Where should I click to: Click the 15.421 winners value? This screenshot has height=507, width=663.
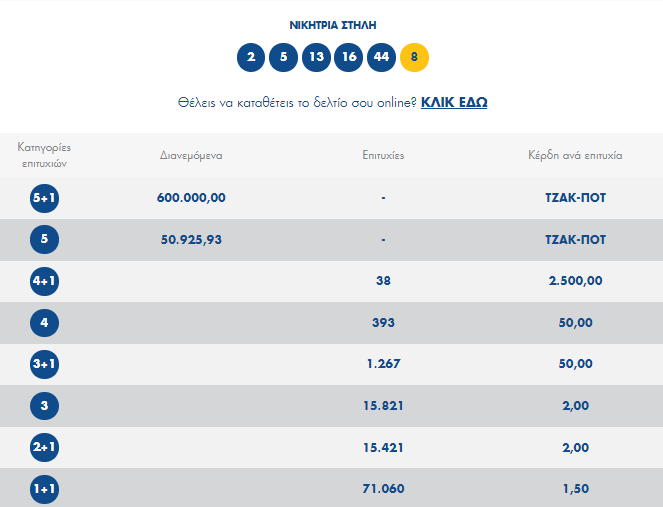coord(383,447)
